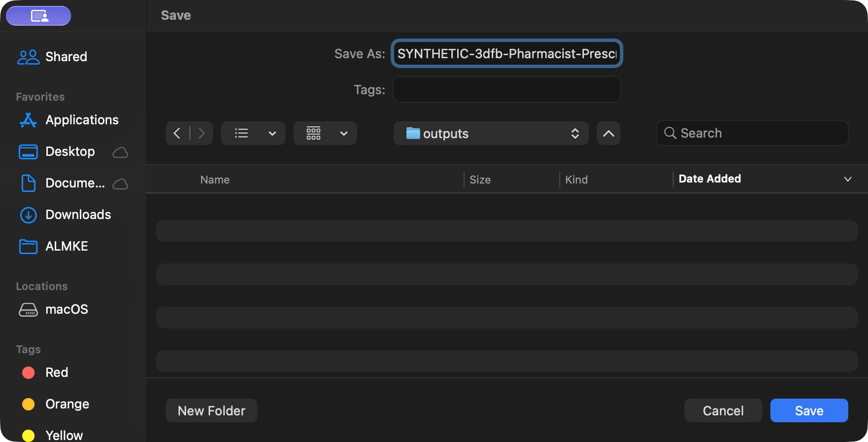Go forward to next folder

(x=201, y=133)
